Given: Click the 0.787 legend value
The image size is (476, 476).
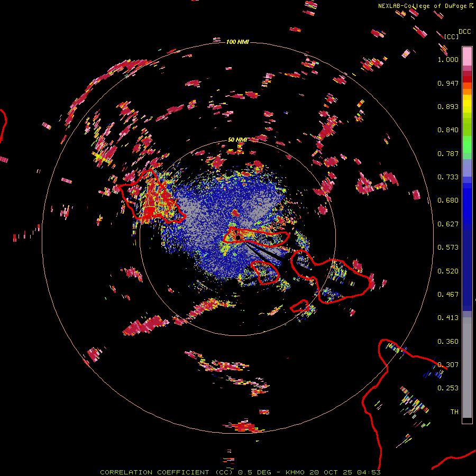Looking at the screenshot, I should point(448,153).
